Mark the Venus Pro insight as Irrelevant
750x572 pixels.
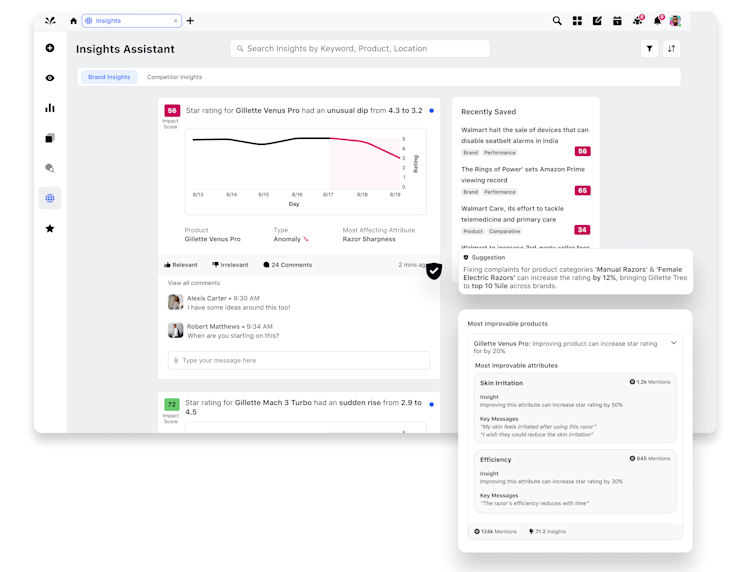click(230, 265)
